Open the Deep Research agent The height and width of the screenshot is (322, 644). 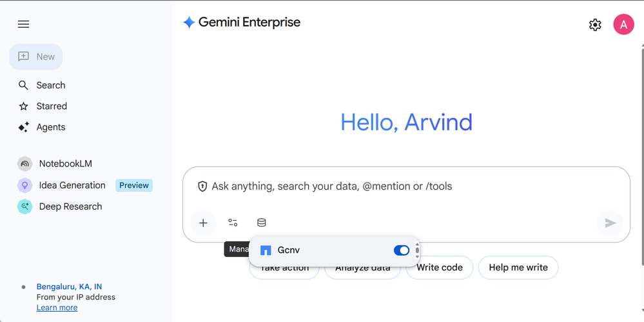(x=70, y=206)
